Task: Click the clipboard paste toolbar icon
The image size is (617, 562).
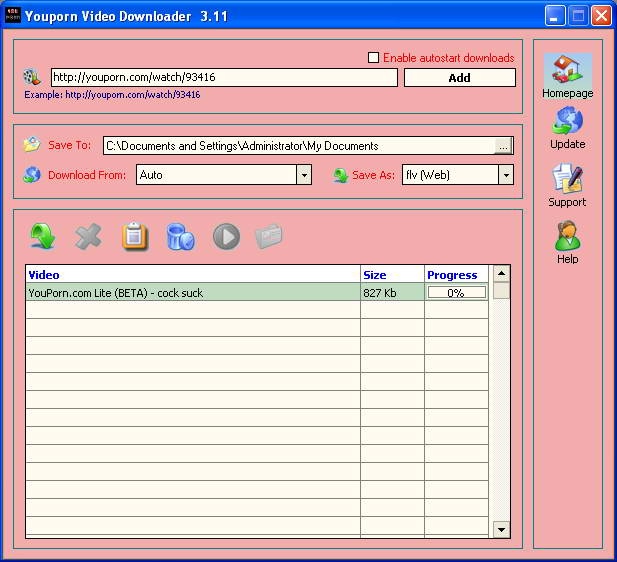Action: point(135,236)
